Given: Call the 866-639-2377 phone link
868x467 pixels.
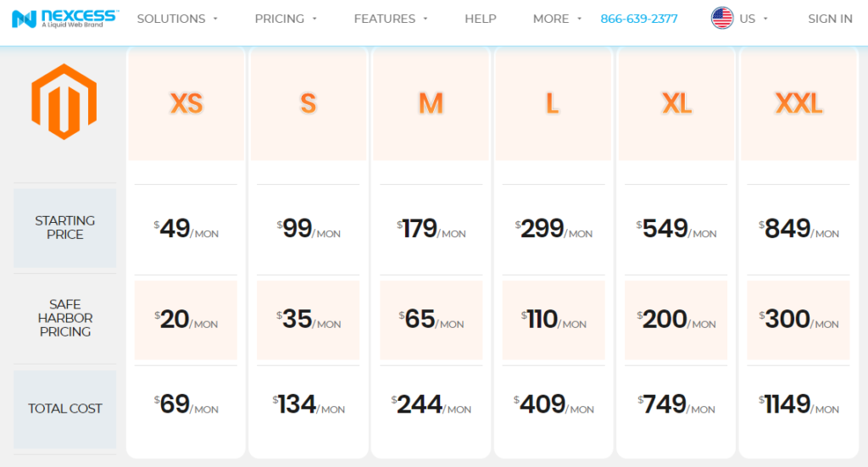Looking at the screenshot, I should point(639,19).
